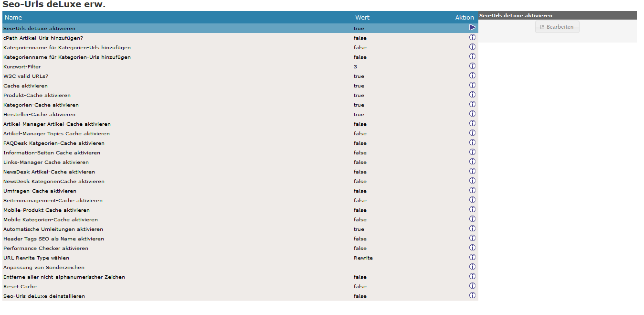
Task: Click the blue arrow icon in Seo-Urls deLuxe aktivieren row
Action: pos(472,28)
